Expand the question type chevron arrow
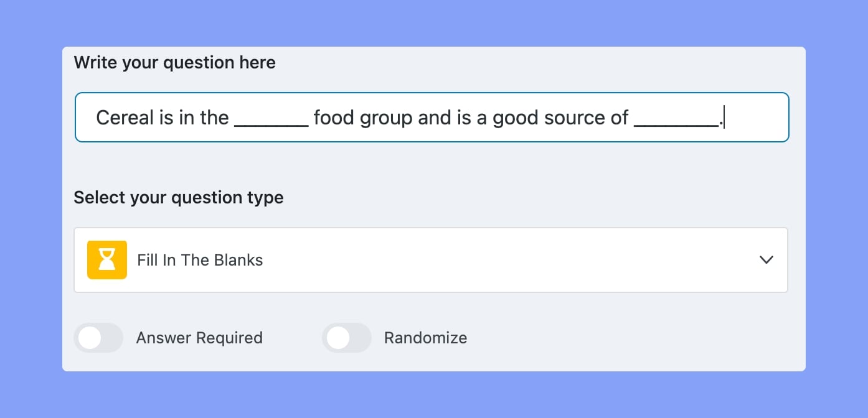 tap(767, 260)
